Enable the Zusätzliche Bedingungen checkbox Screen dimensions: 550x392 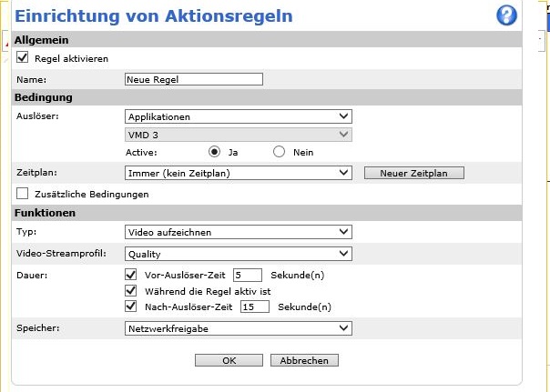click(x=24, y=194)
